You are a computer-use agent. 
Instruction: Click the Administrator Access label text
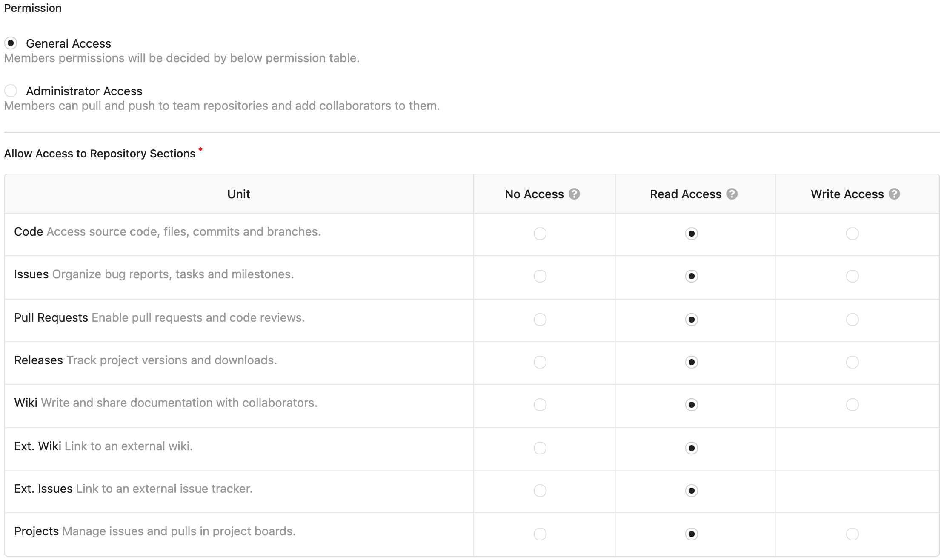(84, 91)
